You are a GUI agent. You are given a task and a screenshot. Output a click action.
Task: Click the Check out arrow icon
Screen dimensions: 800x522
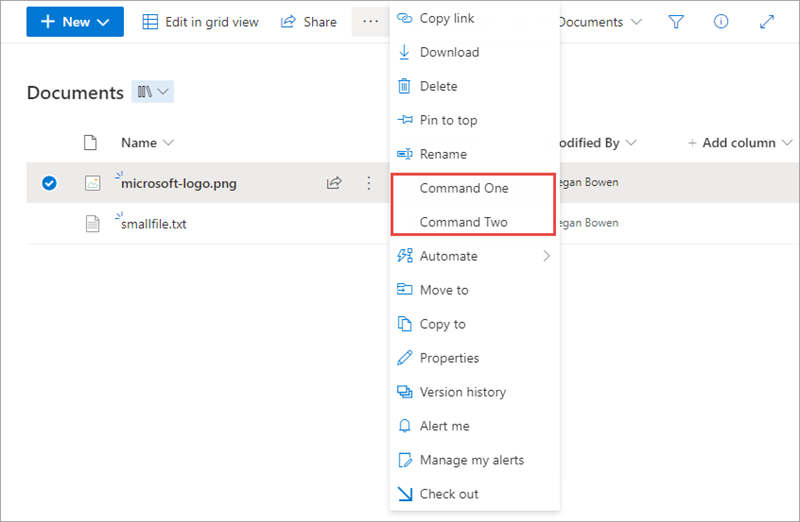point(405,494)
